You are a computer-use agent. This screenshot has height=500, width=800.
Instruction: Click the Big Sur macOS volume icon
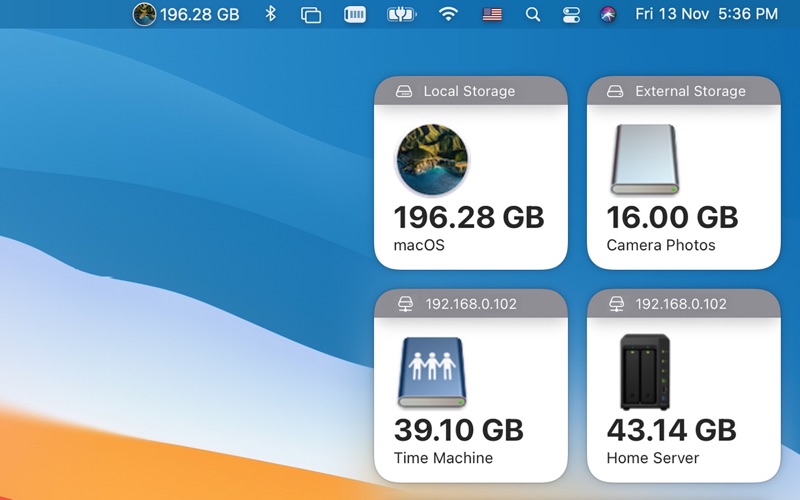[x=432, y=160]
